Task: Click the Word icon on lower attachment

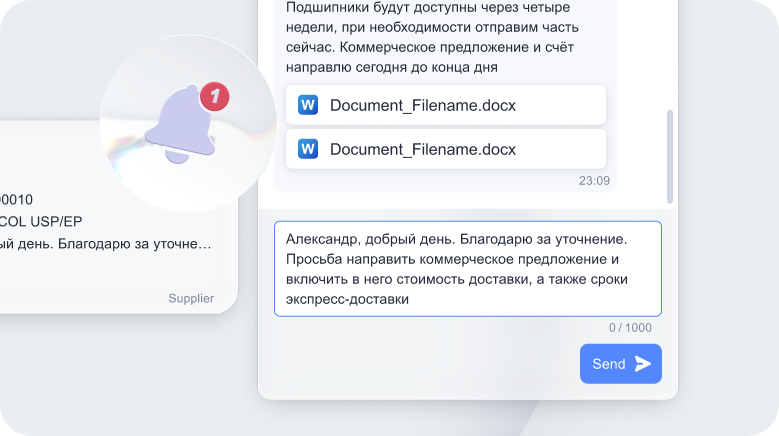Action: tap(308, 149)
